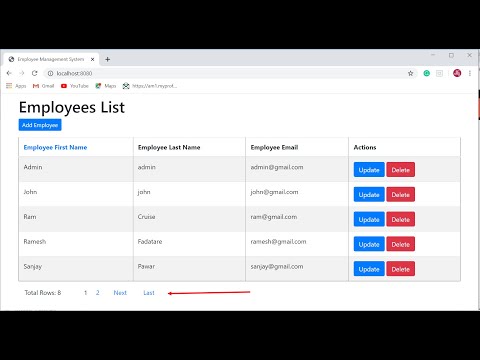Click the Total Rows: 8 text
This screenshot has height=360, width=480.
[x=43, y=293]
